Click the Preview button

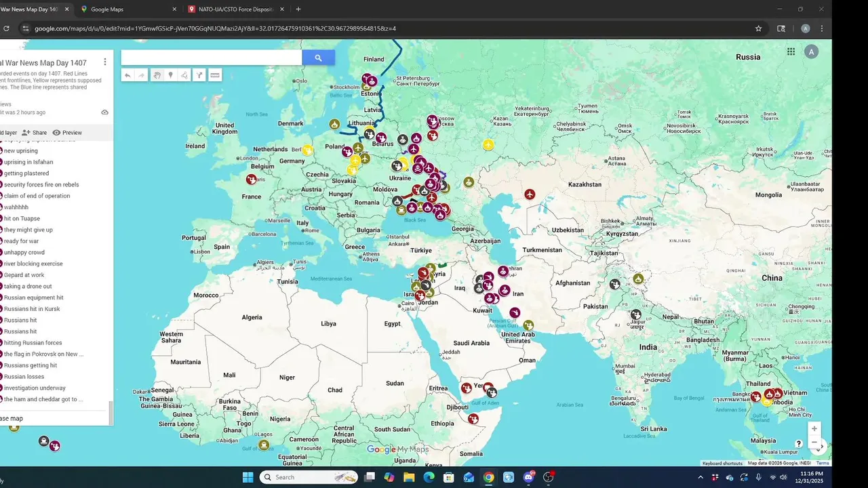coord(67,133)
